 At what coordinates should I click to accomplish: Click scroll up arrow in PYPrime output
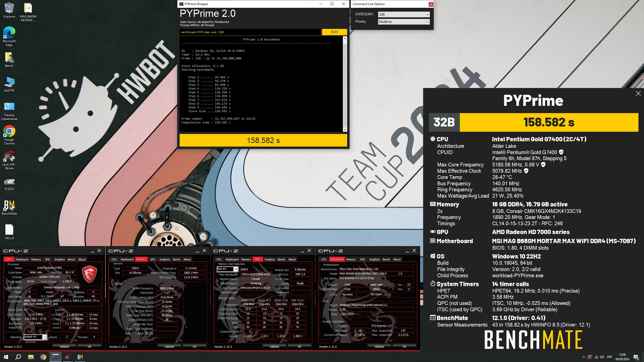345,38
